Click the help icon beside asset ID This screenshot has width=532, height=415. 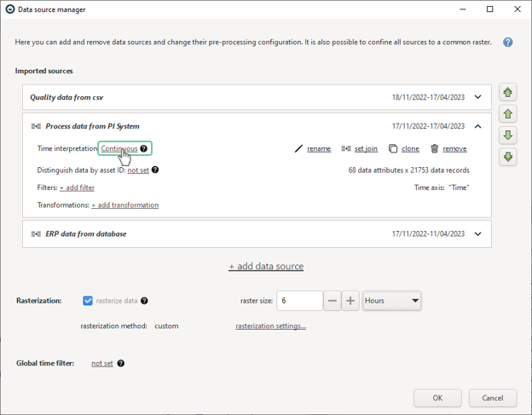(155, 170)
